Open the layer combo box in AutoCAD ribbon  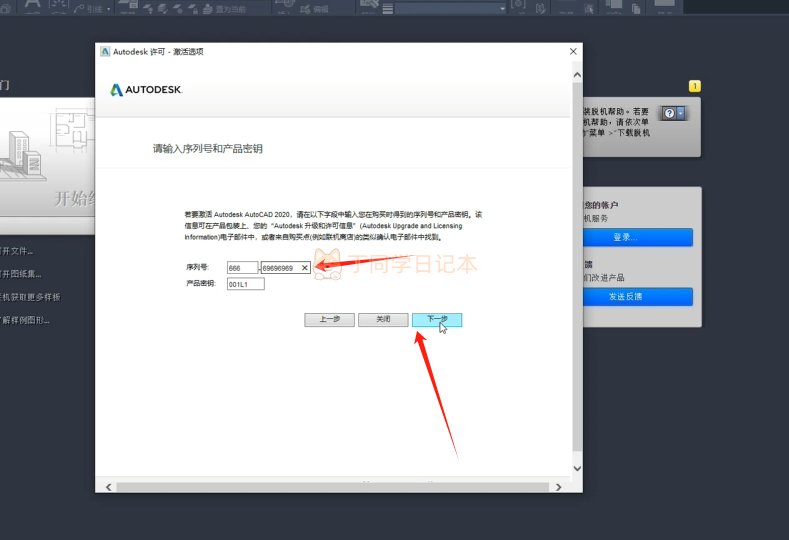click(x=450, y=9)
